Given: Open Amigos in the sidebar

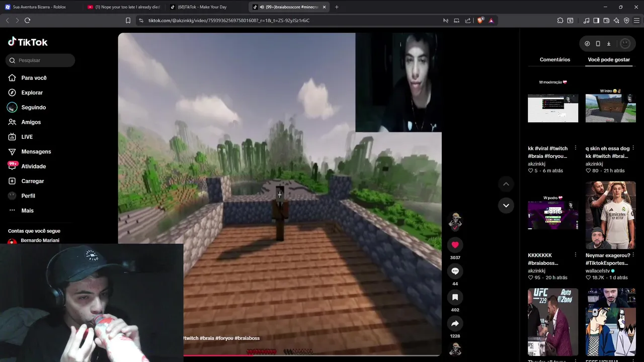Looking at the screenshot, I should [31, 122].
